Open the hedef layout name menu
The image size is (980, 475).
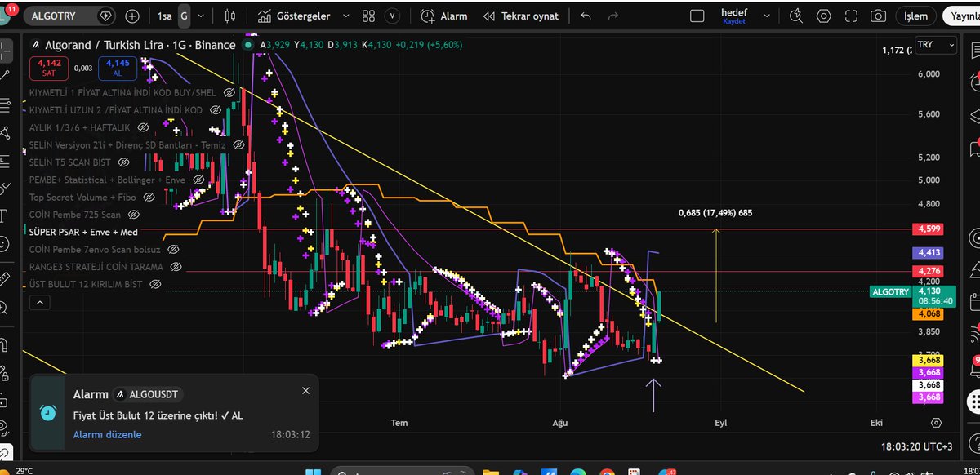(x=734, y=16)
